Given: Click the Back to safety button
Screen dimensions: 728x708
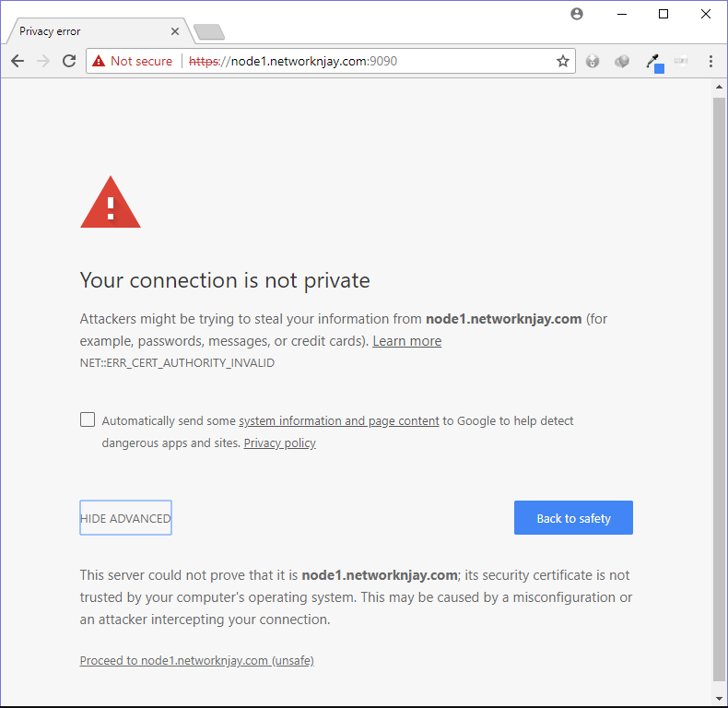Looking at the screenshot, I should click(573, 518).
